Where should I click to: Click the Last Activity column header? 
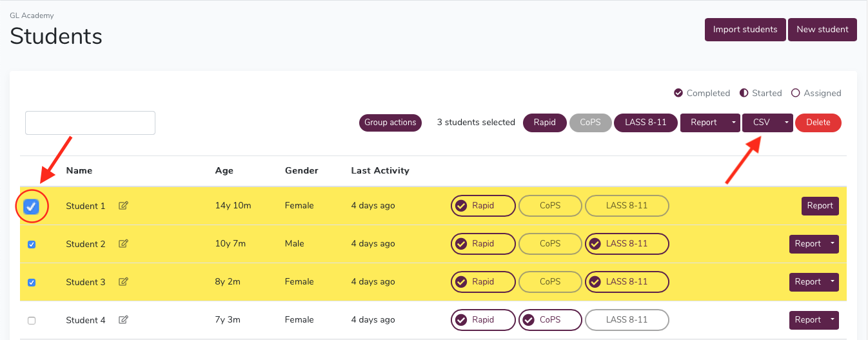[380, 171]
